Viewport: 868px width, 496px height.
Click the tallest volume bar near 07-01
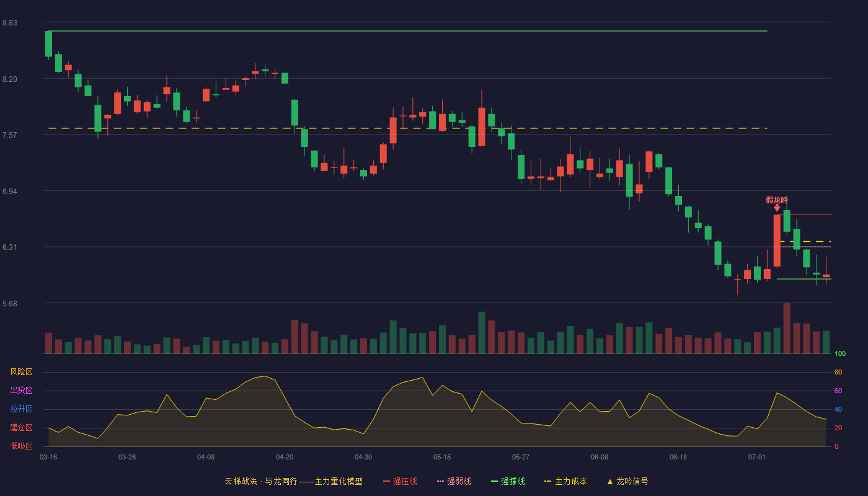pyautogui.click(x=787, y=328)
